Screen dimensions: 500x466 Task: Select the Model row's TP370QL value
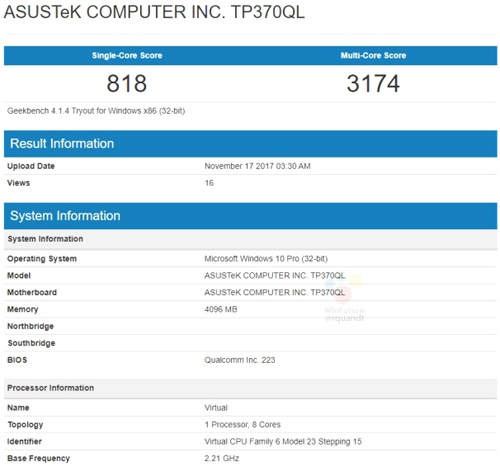(x=275, y=276)
